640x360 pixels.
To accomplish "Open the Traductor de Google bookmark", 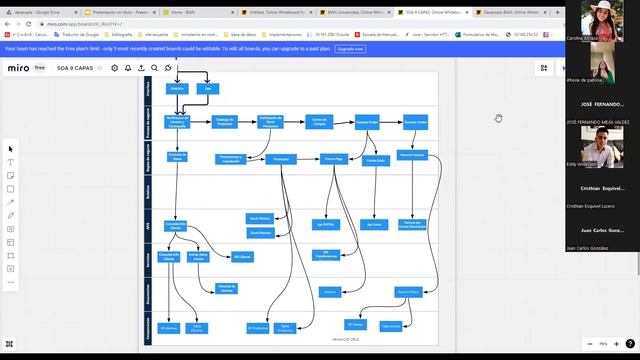I will point(76,35).
